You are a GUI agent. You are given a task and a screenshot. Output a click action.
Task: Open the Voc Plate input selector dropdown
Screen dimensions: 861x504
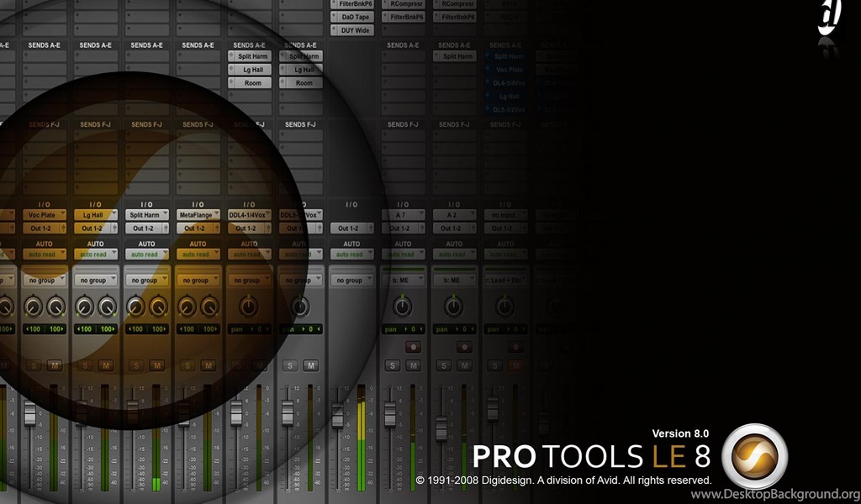45,215
